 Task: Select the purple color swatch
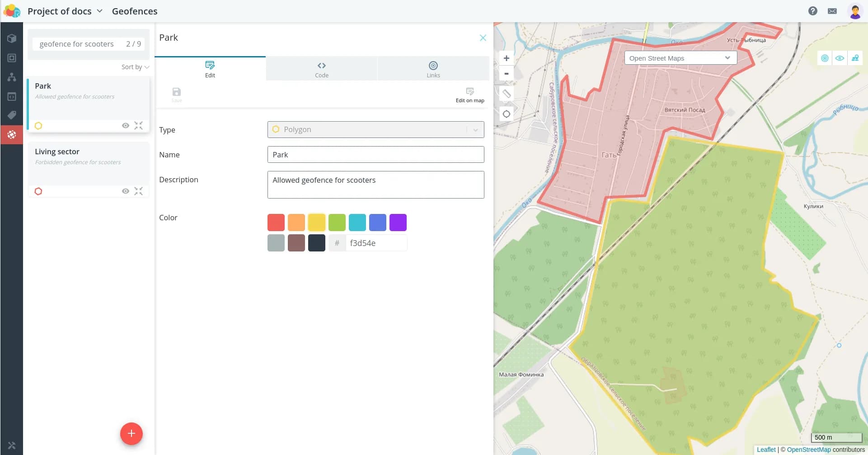[398, 223]
